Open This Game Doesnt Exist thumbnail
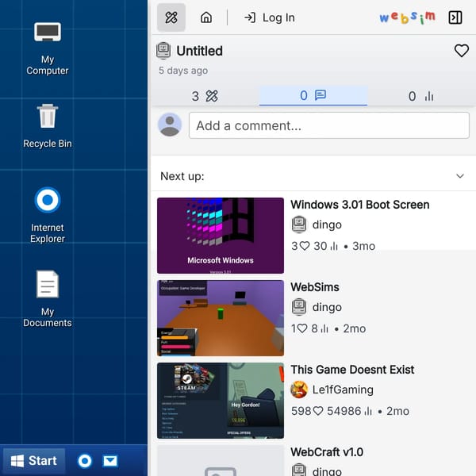The width and height of the screenshot is (476, 476). tap(221, 401)
